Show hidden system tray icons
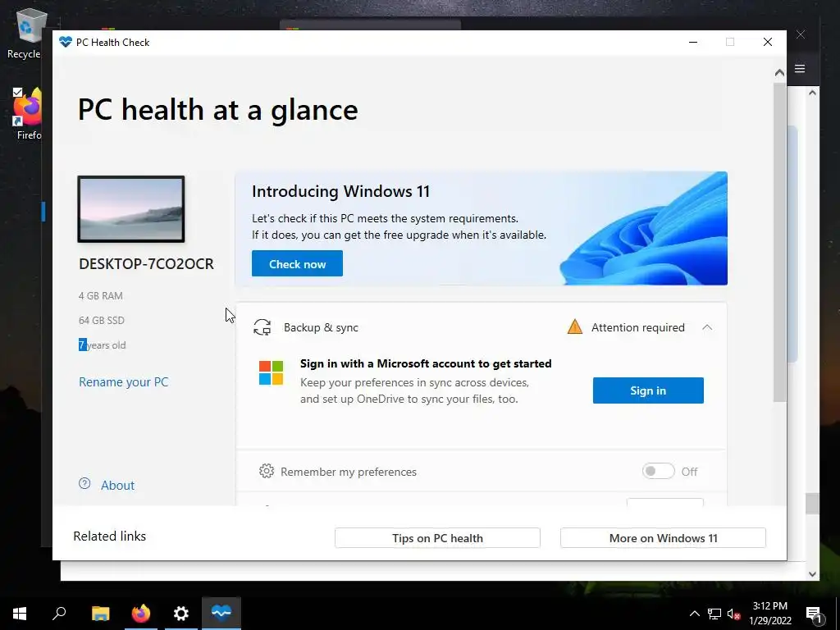 (x=694, y=614)
